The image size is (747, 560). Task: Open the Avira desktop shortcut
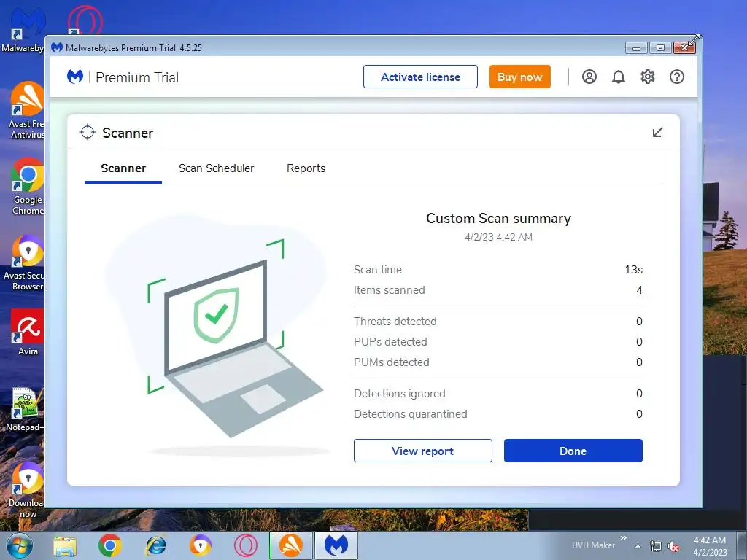click(x=28, y=332)
